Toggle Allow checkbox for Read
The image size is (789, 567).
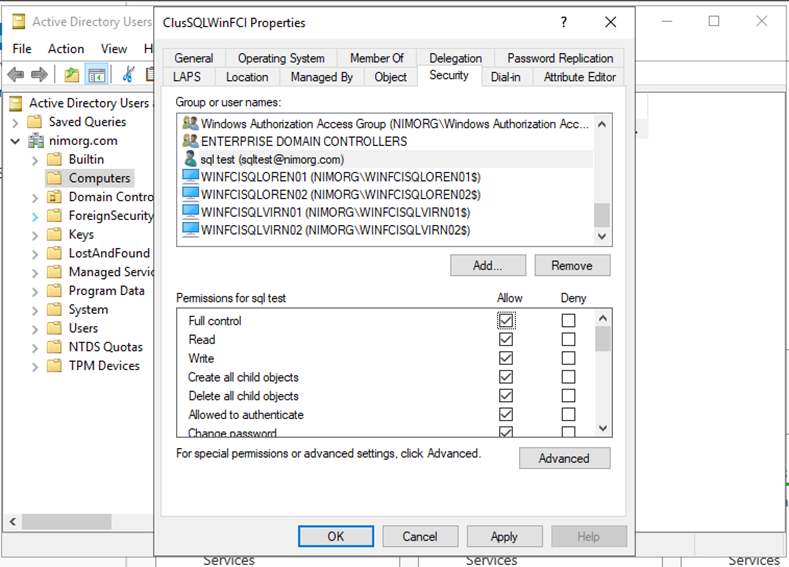point(506,339)
